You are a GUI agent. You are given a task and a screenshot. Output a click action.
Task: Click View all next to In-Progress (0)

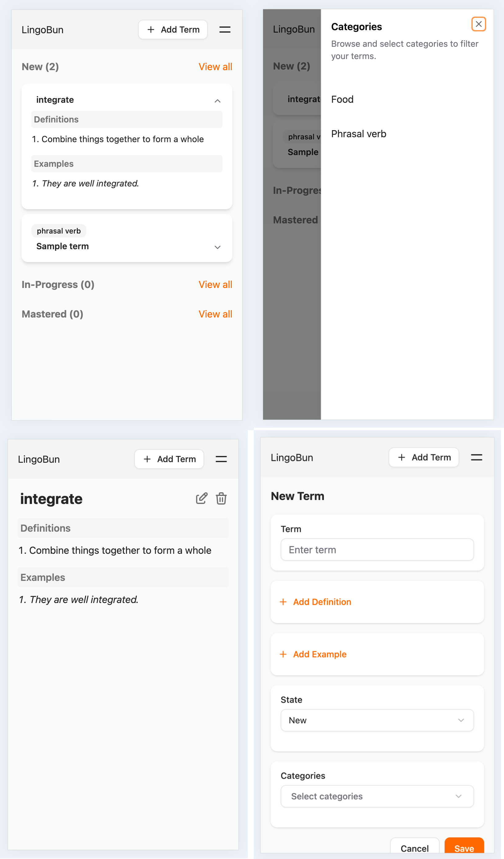[215, 285]
